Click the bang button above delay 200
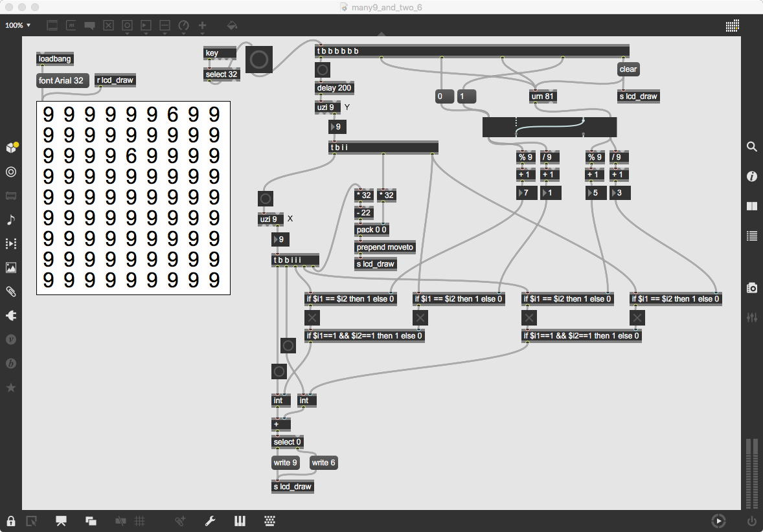The width and height of the screenshot is (763, 532). tap(322, 69)
